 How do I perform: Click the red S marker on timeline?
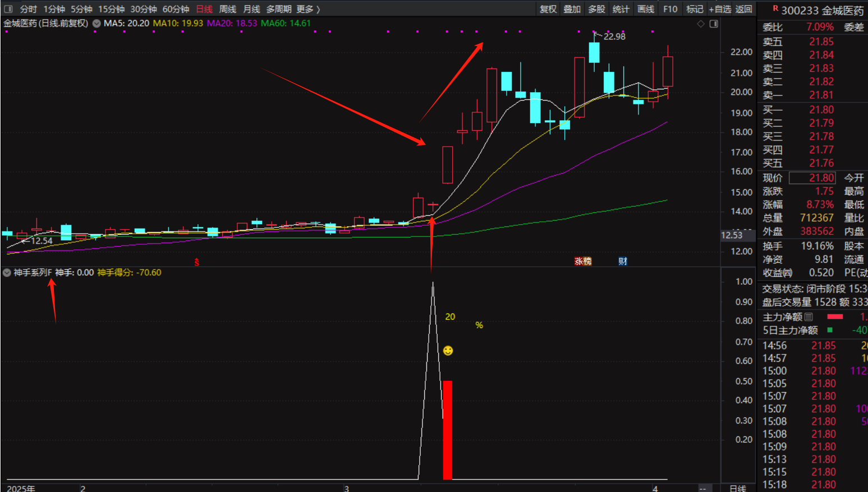point(196,262)
